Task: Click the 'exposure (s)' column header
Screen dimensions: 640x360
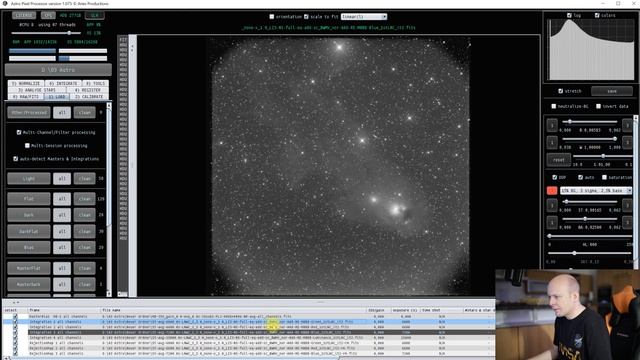Action: (405, 310)
